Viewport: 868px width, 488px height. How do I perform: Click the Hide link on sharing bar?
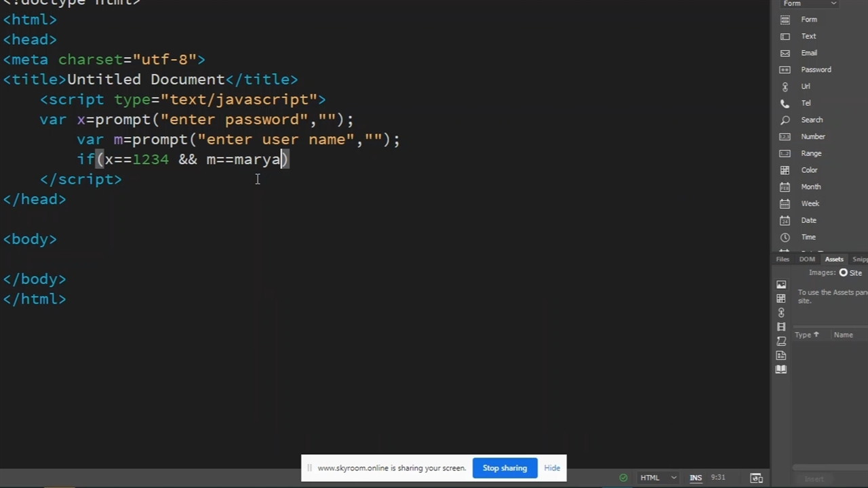point(552,468)
